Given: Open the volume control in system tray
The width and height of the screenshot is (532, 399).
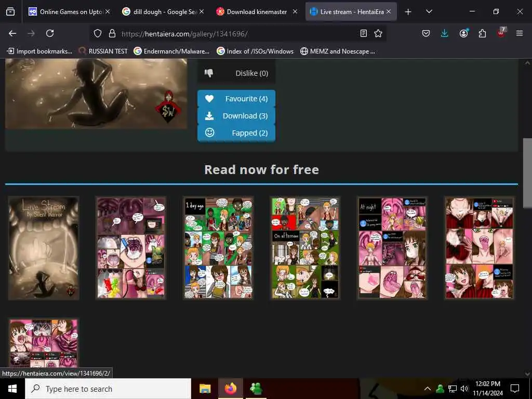Looking at the screenshot, I should click(464, 389).
